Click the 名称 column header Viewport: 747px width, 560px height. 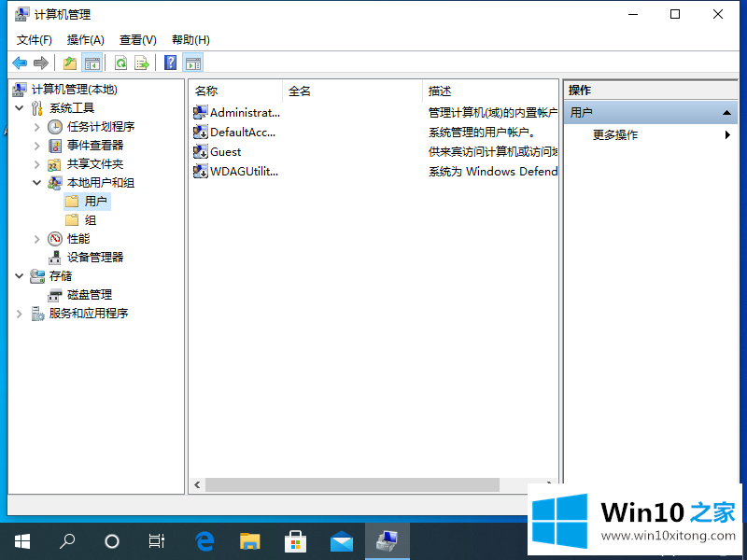tap(206, 91)
